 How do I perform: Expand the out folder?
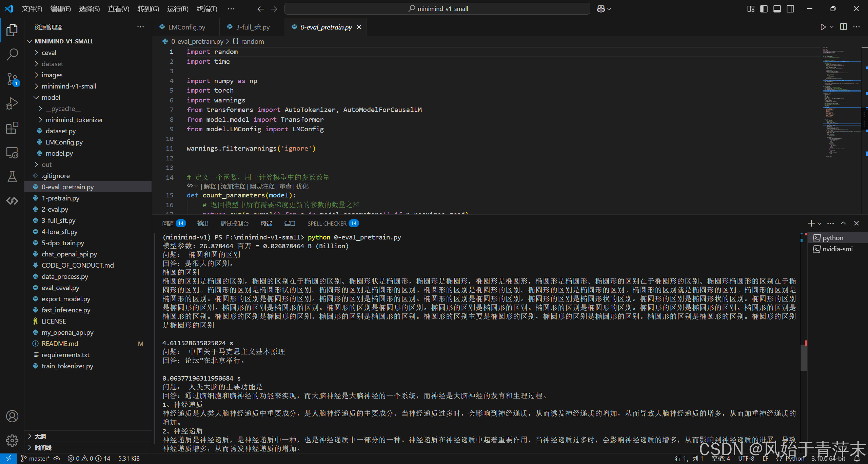[x=37, y=165]
